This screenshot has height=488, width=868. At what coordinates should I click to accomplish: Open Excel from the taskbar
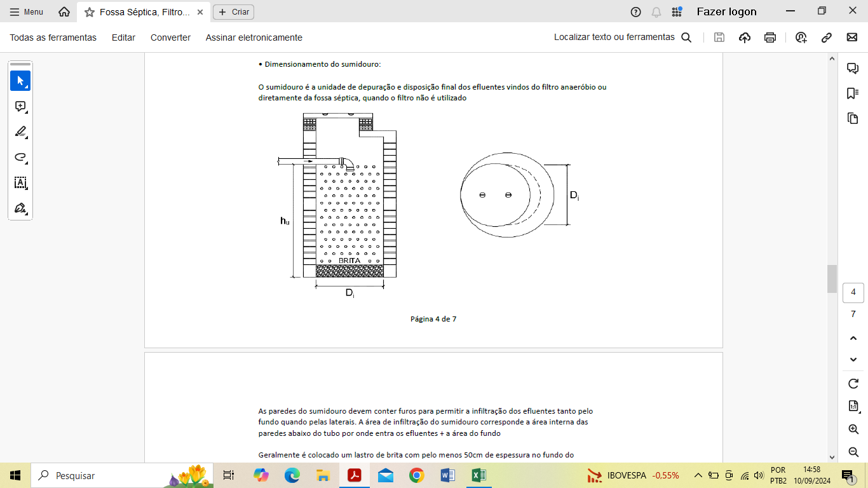478,475
